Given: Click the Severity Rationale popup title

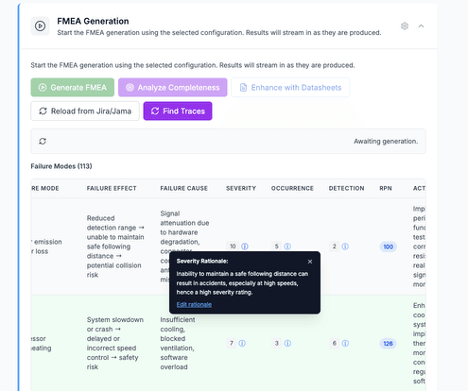Looking at the screenshot, I should pyautogui.click(x=202, y=261).
